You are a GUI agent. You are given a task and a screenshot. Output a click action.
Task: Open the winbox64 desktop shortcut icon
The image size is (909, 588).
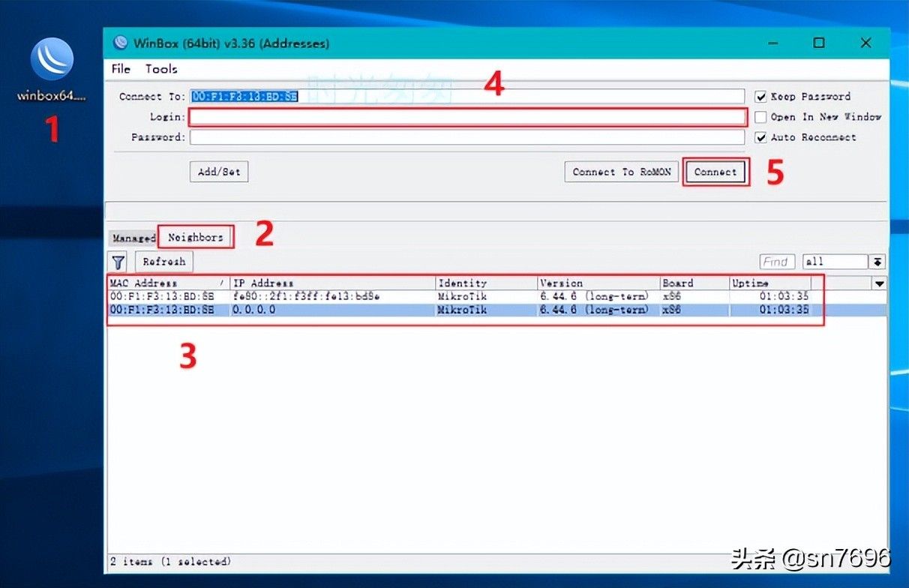tap(52, 59)
